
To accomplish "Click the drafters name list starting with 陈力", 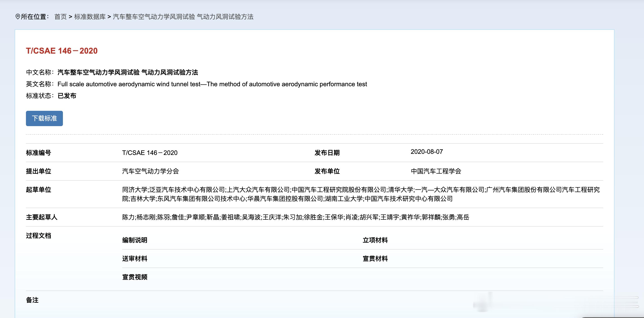I will click(295, 217).
